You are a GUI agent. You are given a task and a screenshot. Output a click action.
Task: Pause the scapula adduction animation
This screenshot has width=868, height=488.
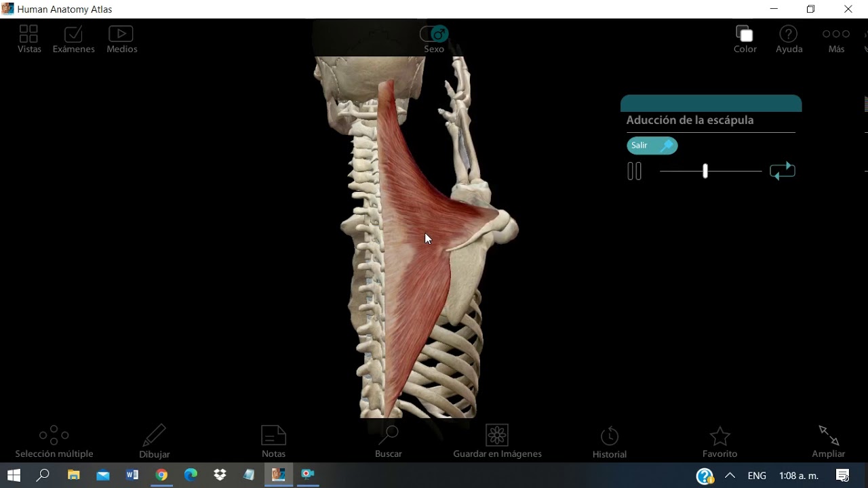pyautogui.click(x=635, y=171)
